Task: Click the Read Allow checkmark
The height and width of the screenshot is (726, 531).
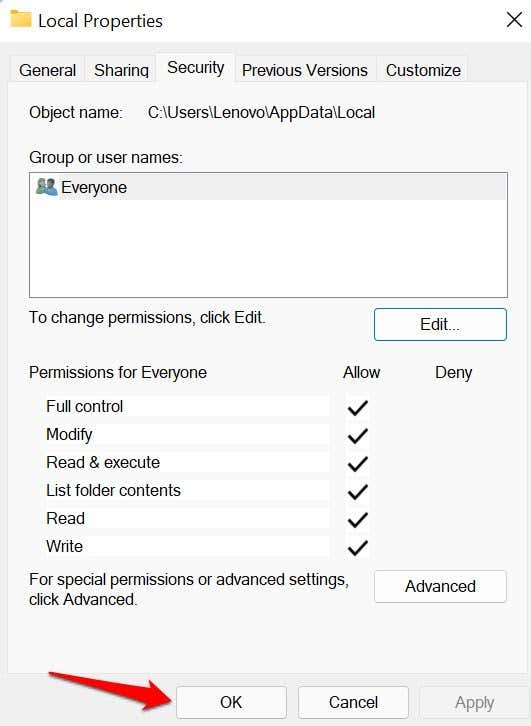Action: tap(358, 519)
